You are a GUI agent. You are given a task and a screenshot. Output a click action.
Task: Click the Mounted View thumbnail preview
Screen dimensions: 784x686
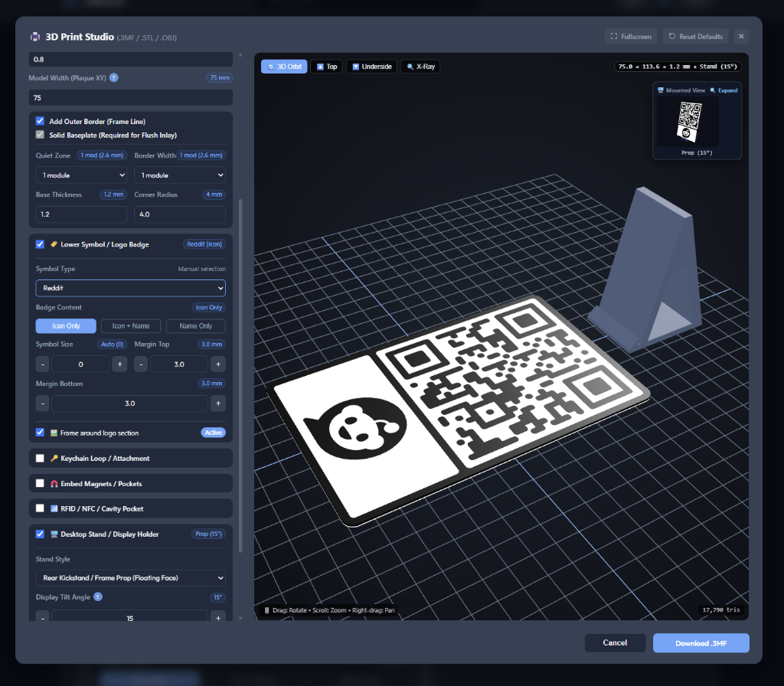pos(690,122)
